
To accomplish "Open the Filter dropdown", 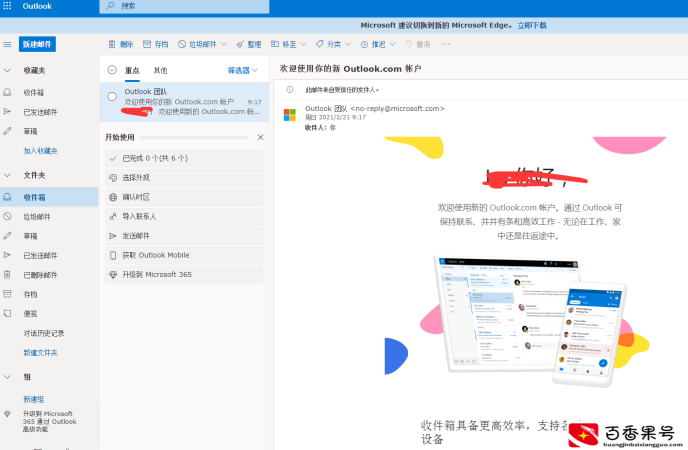I will click(243, 70).
